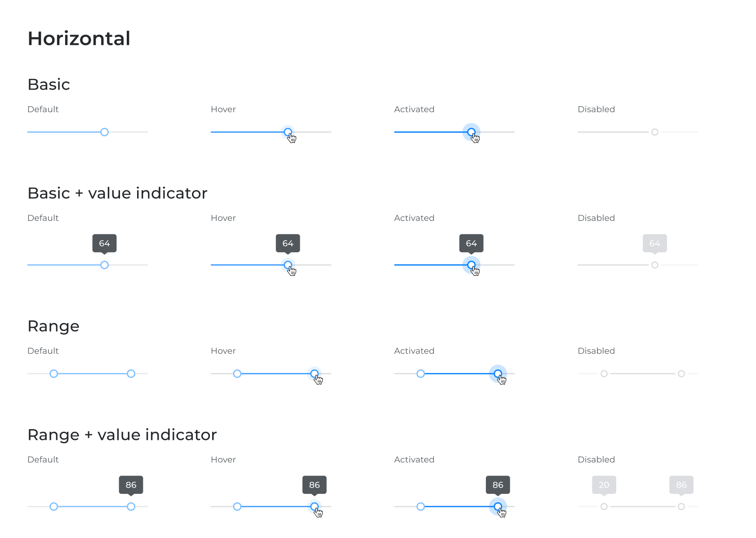The width and height of the screenshot is (756, 538).
Task: Click the Basic Disabled slider handle
Action: [x=655, y=132]
